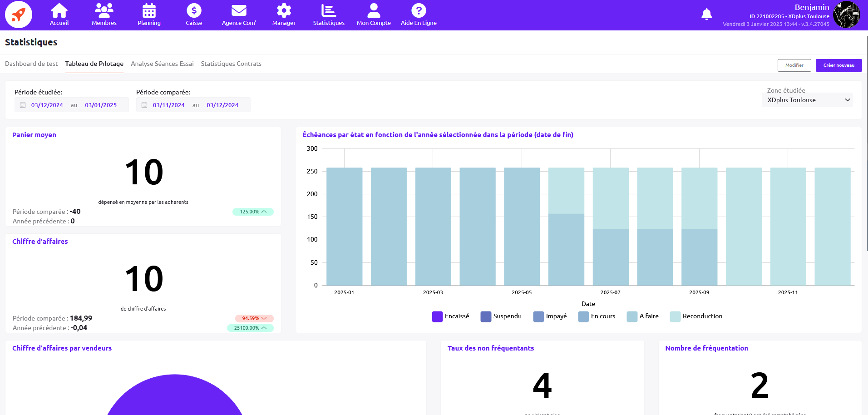This screenshot has width=868, height=415.
Task: Hide the Reconduction legend series
Action: pyautogui.click(x=696, y=316)
